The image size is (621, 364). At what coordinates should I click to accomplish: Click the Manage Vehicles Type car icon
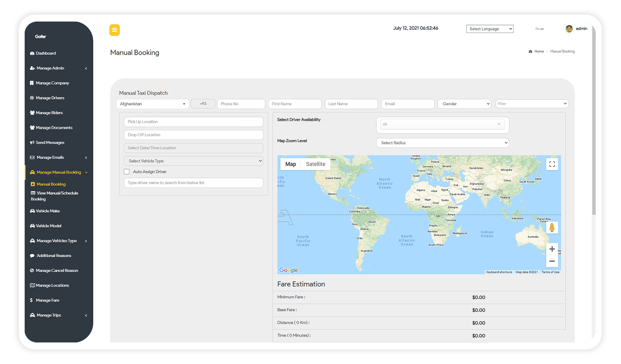(x=32, y=241)
